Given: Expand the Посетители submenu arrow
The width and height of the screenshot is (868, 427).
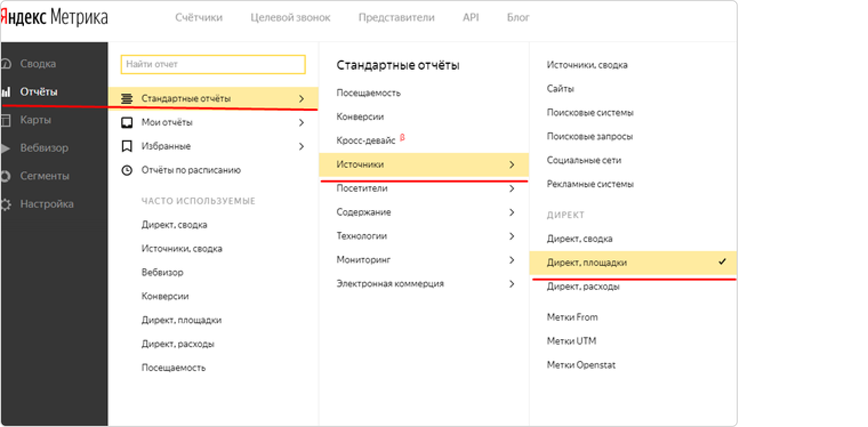Looking at the screenshot, I should [512, 188].
